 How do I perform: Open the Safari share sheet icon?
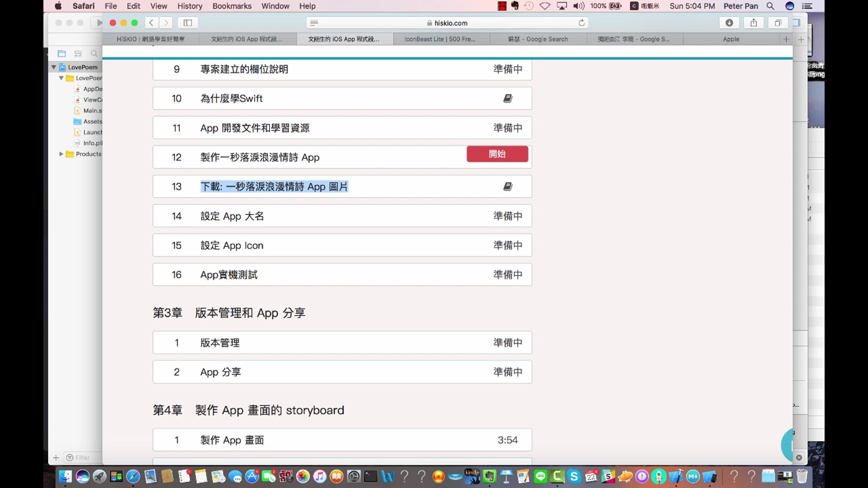click(753, 23)
